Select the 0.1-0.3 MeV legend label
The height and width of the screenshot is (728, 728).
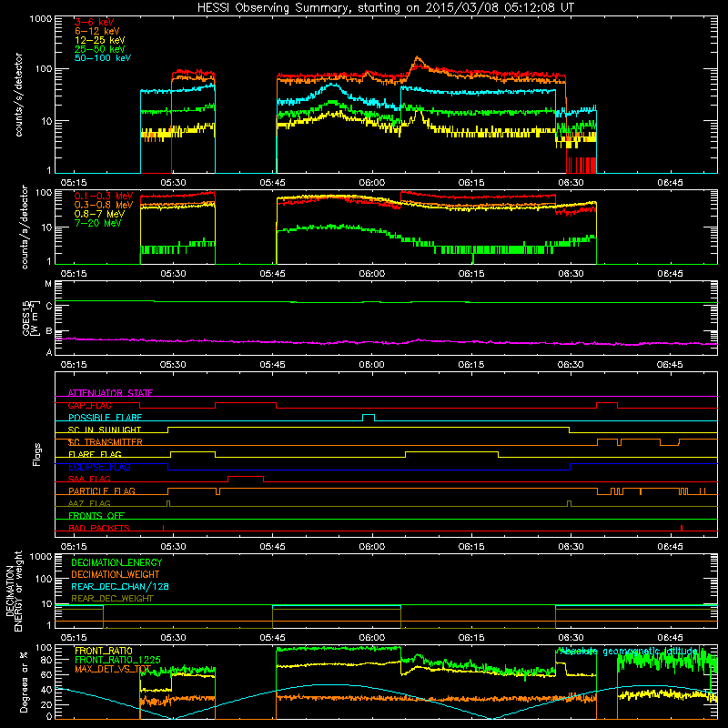click(104, 196)
